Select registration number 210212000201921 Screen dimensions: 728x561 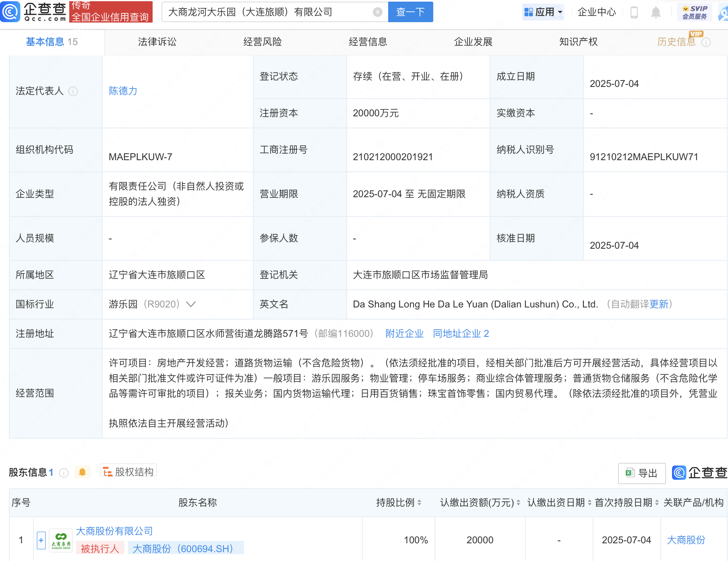pyautogui.click(x=393, y=157)
